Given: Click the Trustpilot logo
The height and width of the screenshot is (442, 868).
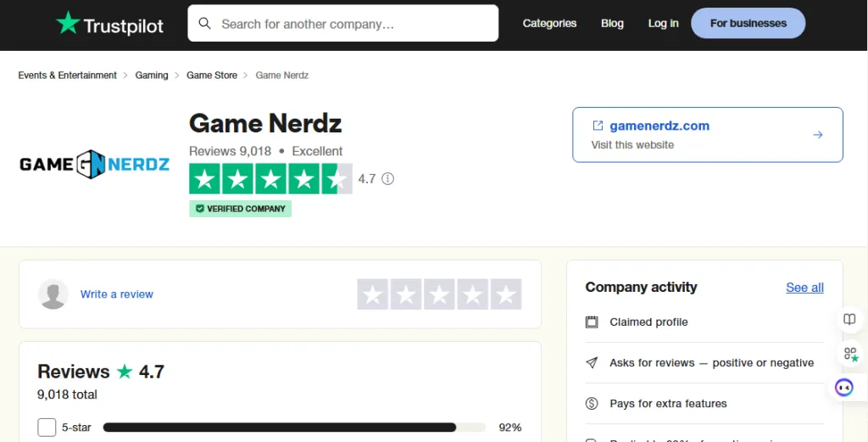Looking at the screenshot, I should coord(109,24).
